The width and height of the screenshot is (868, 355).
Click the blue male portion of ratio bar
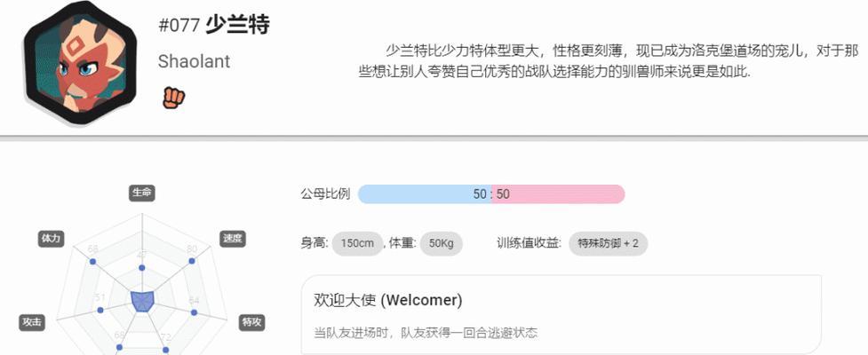425,194
